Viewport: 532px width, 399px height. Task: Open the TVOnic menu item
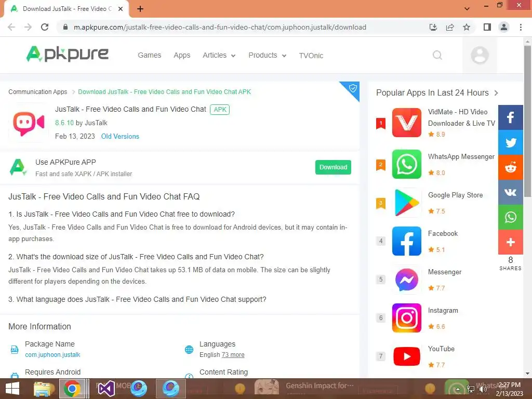click(x=311, y=56)
